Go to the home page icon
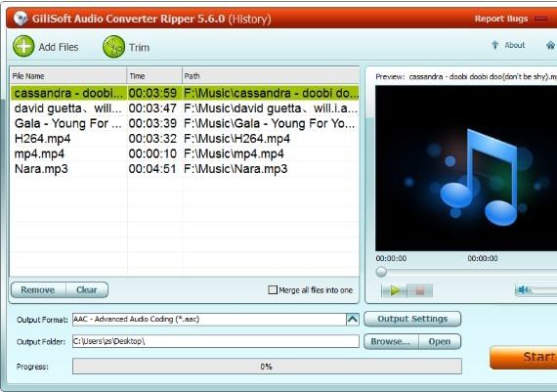Image resolution: width=557 pixels, height=392 pixels. pyautogui.click(x=550, y=45)
